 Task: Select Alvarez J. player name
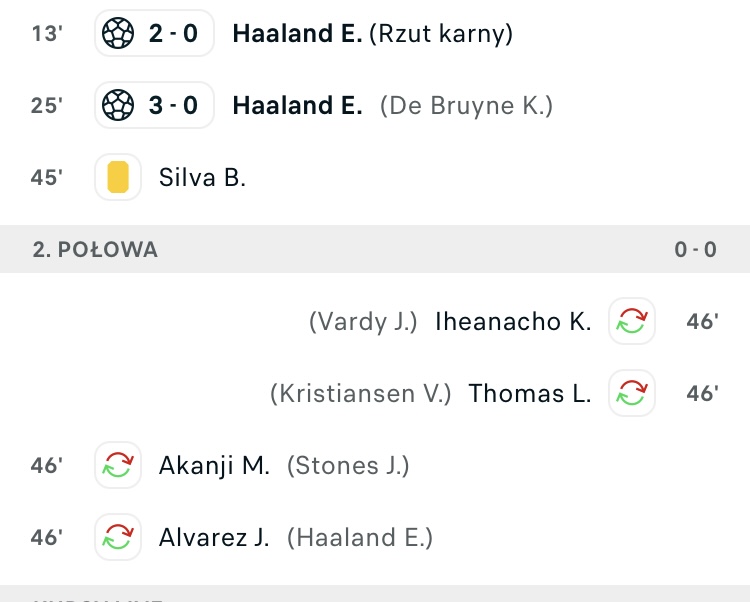(x=214, y=537)
